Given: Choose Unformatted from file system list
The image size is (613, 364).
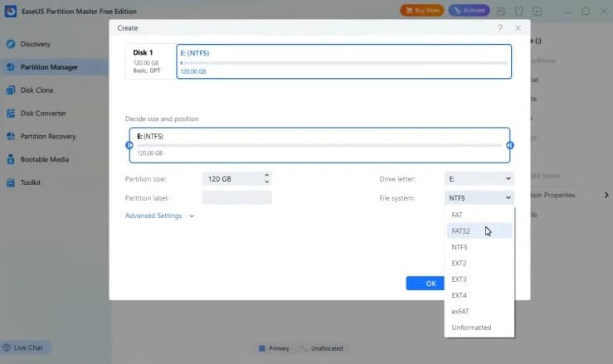Looking at the screenshot, I should click(x=479, y=328).
